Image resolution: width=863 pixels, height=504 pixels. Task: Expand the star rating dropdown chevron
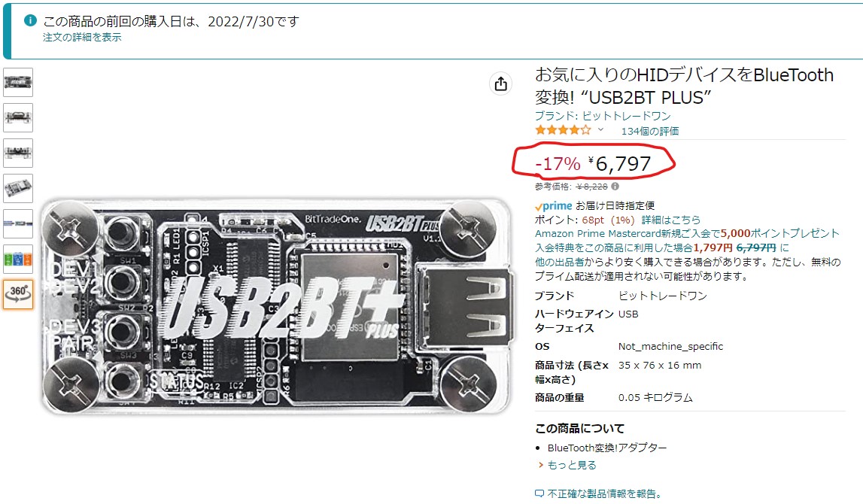(600, 130)
